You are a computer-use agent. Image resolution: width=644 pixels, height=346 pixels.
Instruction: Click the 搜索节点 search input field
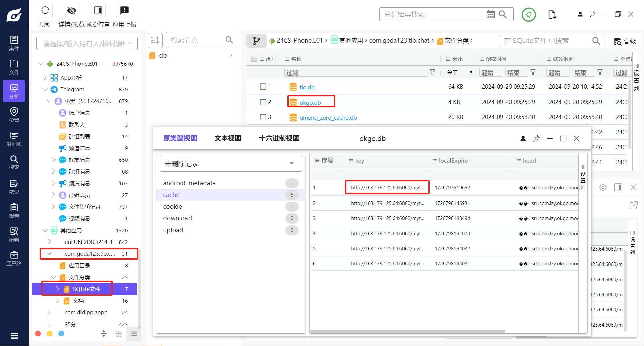pyautogui.click(x=196, y=40)
